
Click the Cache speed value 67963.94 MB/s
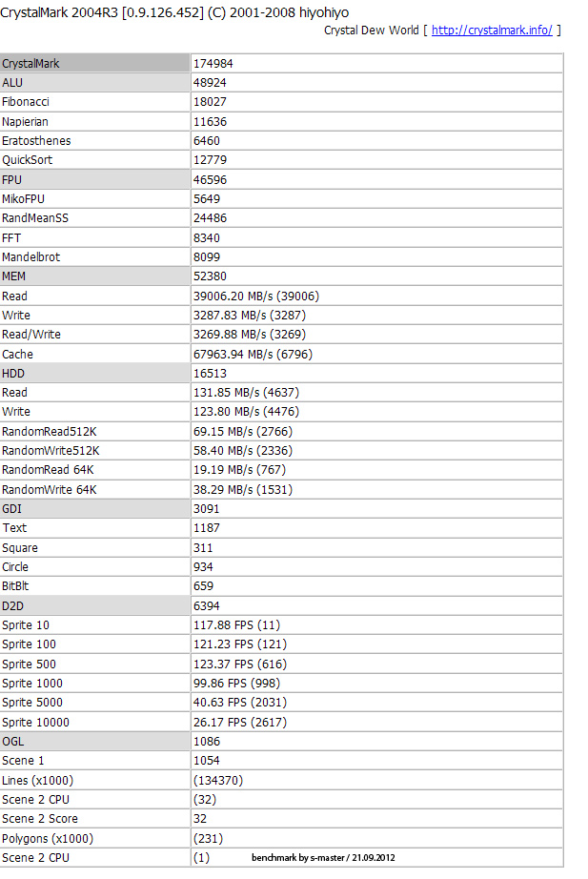pyautogui.click(x=253, y=354)
